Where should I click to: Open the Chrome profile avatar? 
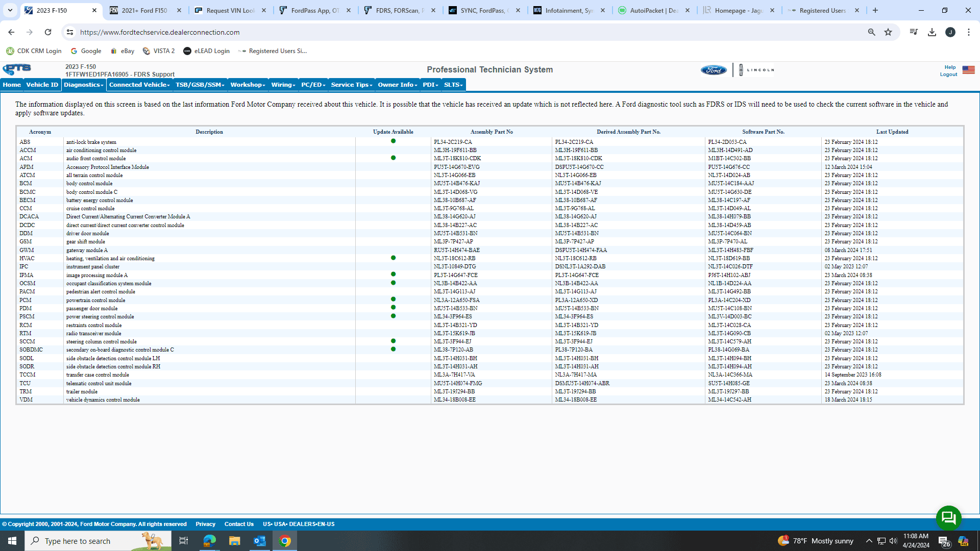tap(950, 32)
